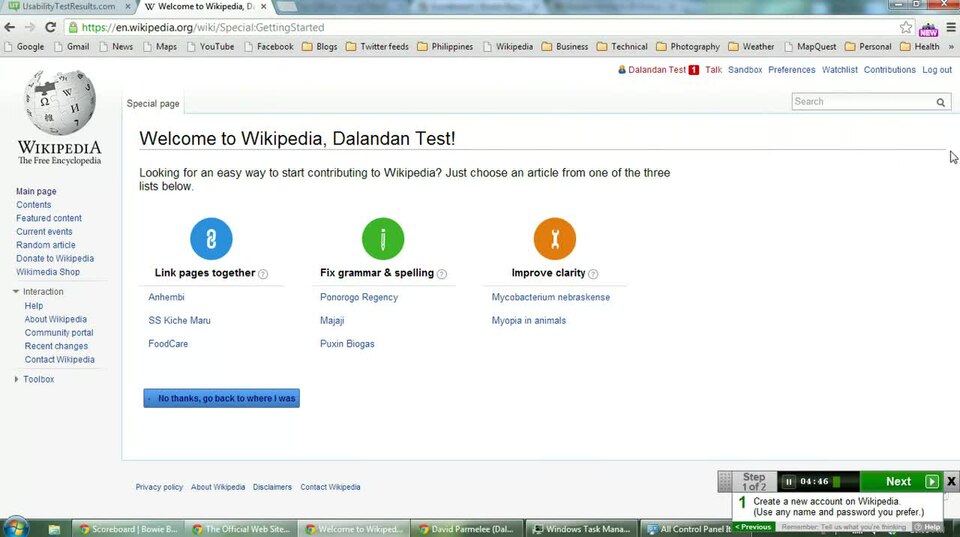Click the green Next button

pos(901,481)
